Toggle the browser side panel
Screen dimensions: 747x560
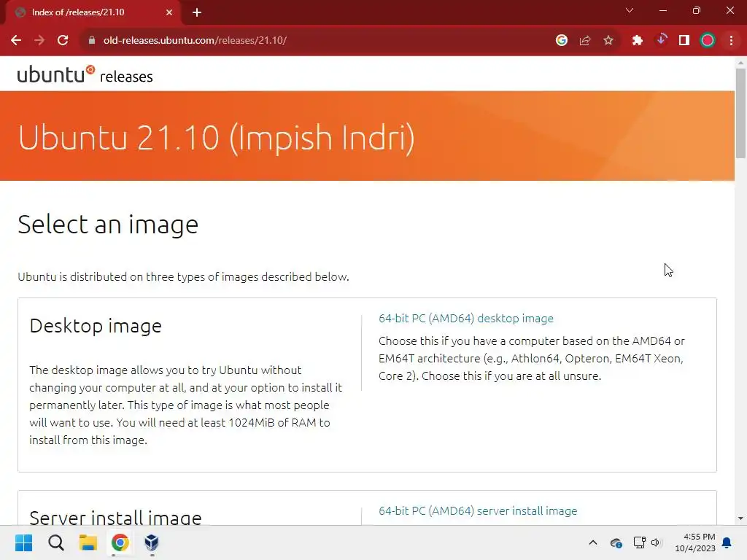pyautogui.click(x=684, y=41)
